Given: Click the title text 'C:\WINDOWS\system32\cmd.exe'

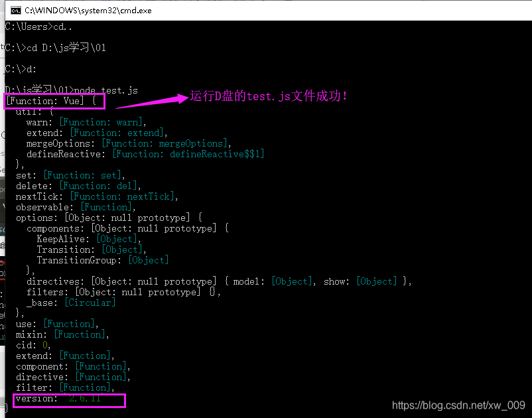Looking at the screenshot, I should point(88,11).
